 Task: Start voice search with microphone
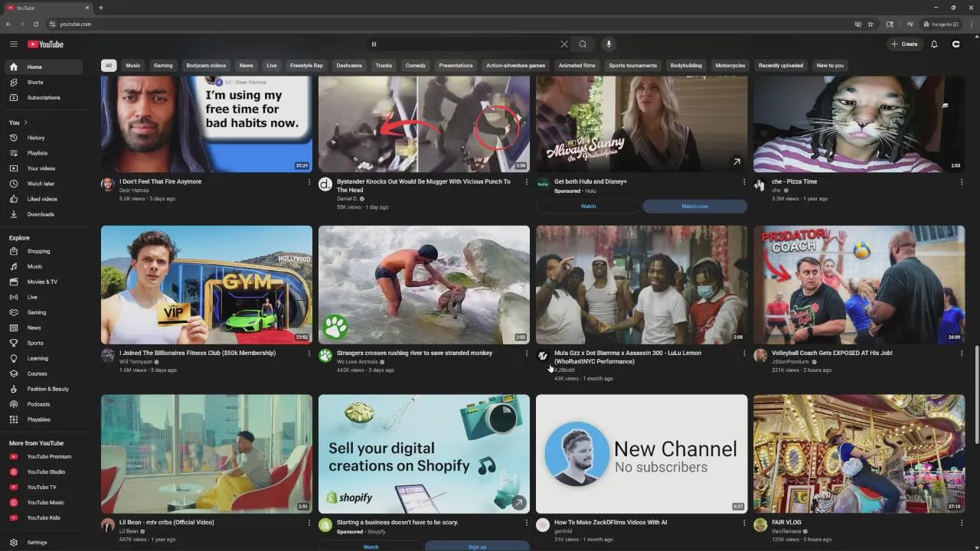click(609, 44)
